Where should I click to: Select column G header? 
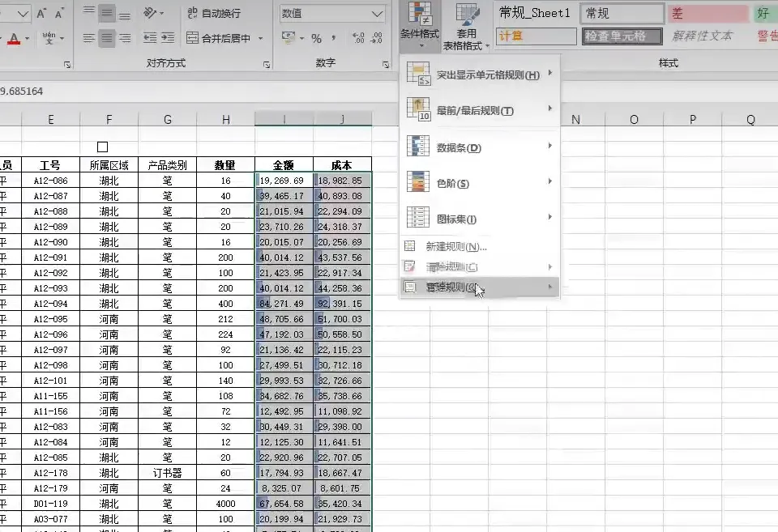tap(167, 120)
